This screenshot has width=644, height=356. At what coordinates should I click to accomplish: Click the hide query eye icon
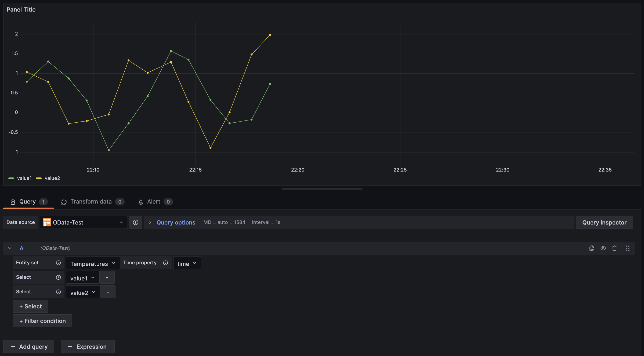[x=603, y=248]
